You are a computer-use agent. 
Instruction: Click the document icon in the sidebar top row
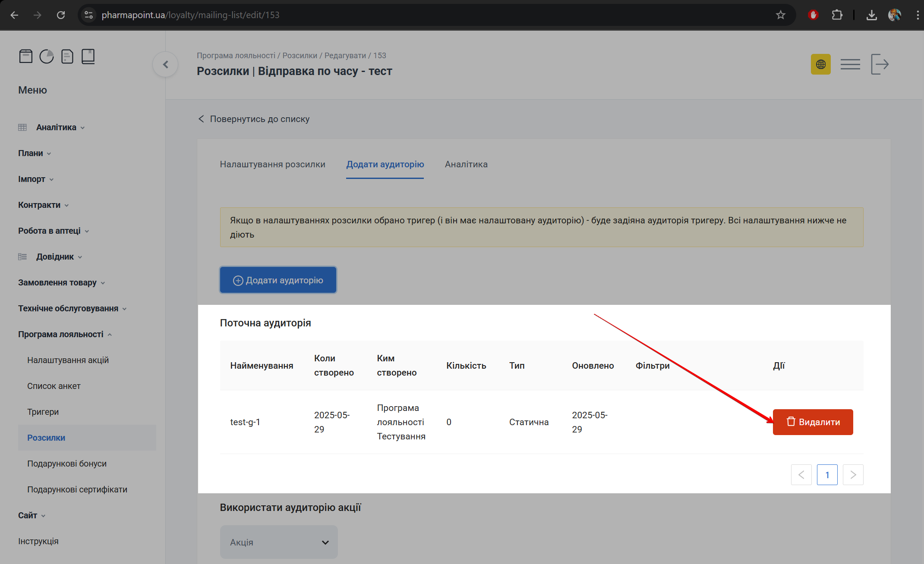pos(67,56)
